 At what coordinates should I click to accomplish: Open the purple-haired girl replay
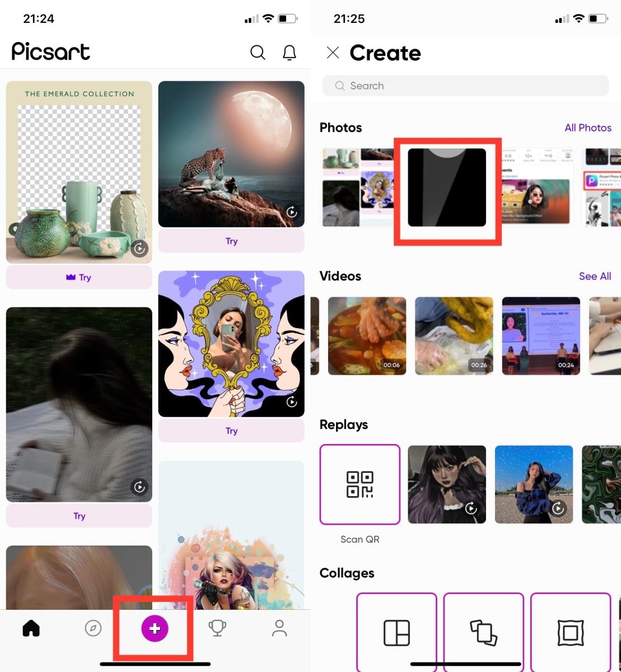pyautogui.click(x=447, y=484)
